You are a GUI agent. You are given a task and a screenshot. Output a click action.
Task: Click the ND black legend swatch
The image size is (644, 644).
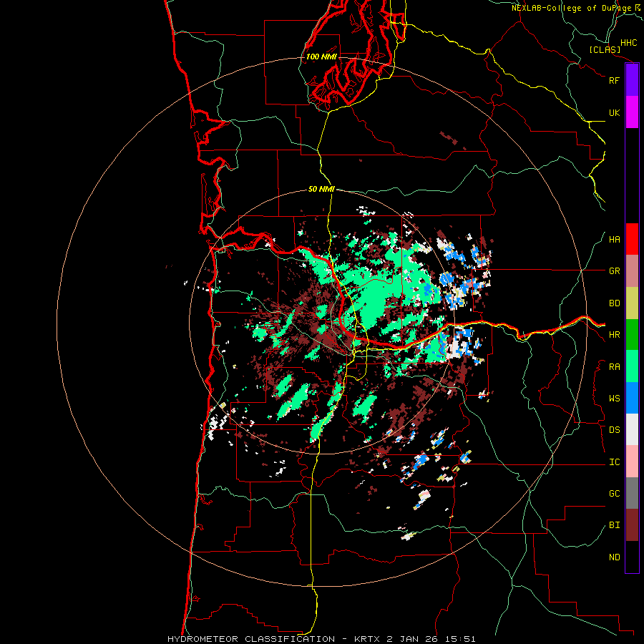632,557
